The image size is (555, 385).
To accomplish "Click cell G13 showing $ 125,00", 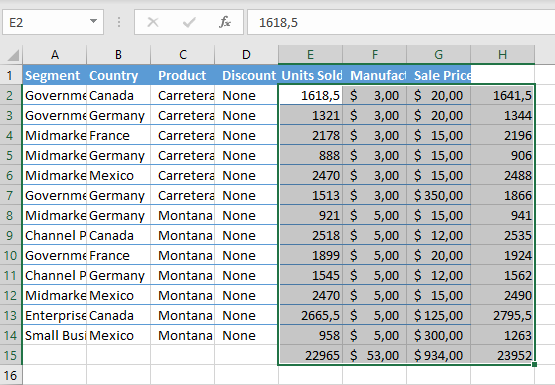I will coord(439,315).
